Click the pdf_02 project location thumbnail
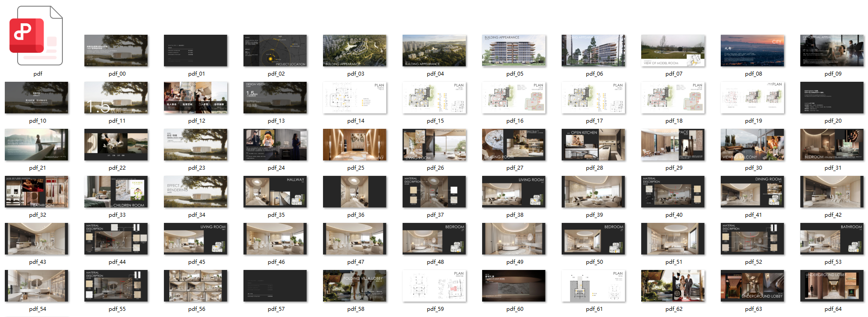868x317 pixels. tap(275, 51)
